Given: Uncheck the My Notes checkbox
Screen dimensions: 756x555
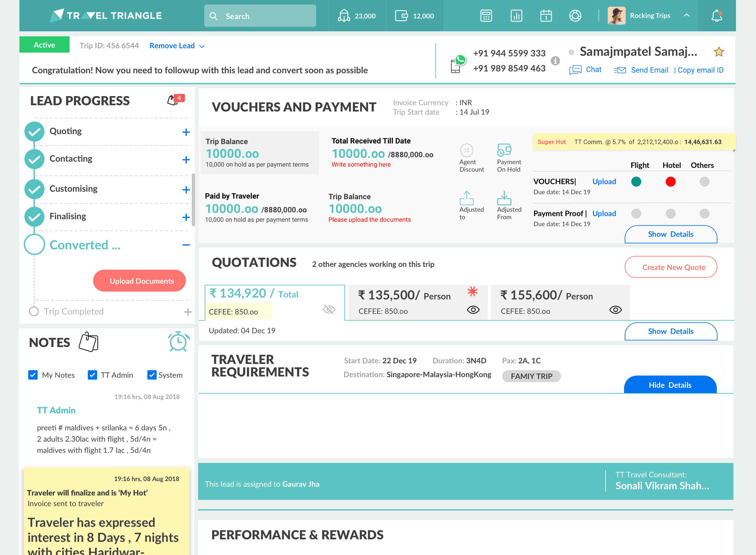Looking at the screenshot, I should click(33, 375).
